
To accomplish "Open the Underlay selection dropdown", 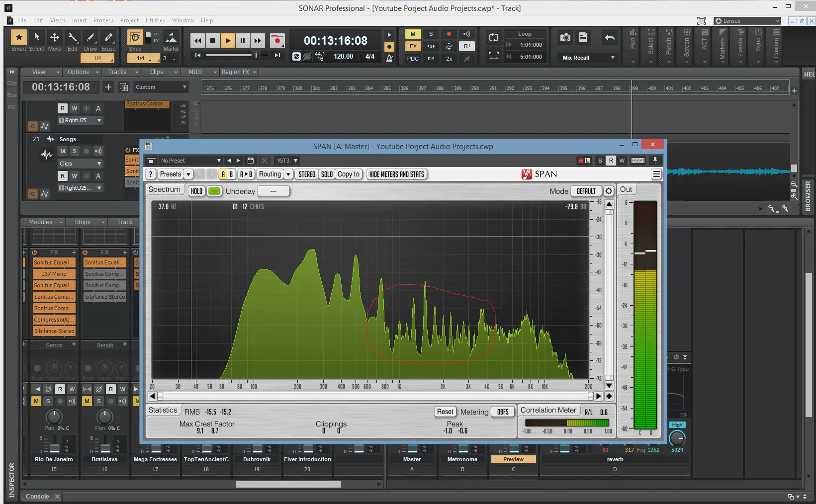I will 273,191.
